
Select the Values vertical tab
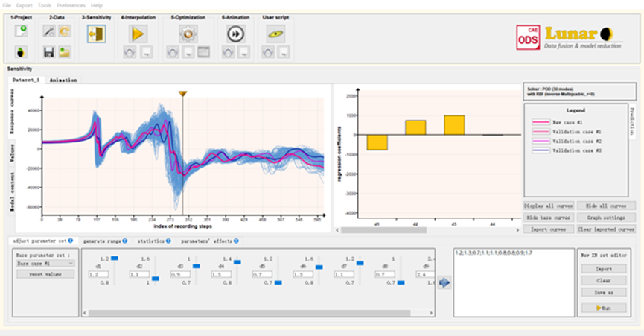[x=12, y=153]
